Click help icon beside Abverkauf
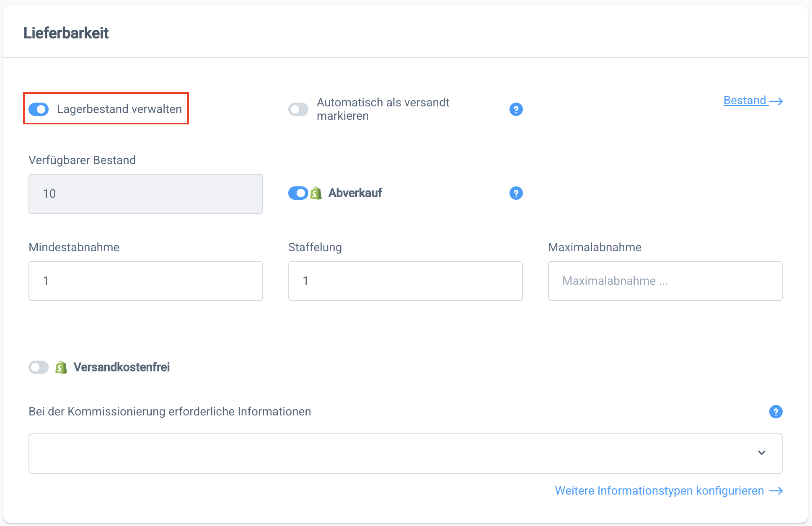The height and width of the screenshot is (526, 812). [x=516, y=193]
